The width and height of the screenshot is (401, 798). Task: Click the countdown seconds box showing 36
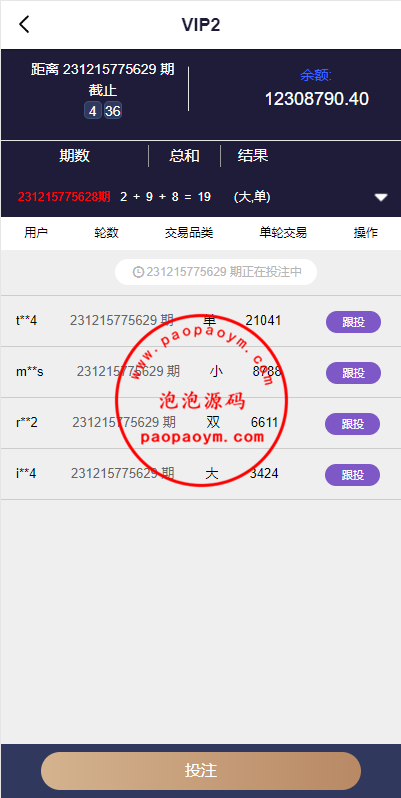112,111
